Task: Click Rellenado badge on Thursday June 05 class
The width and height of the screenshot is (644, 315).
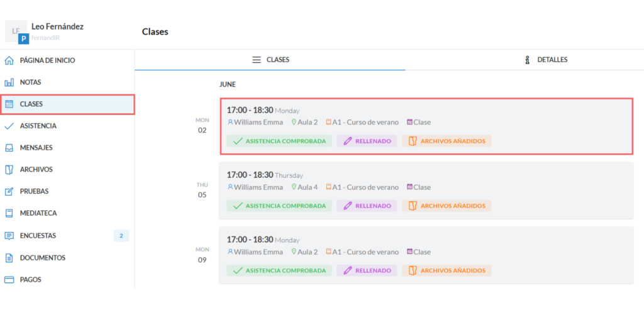Action: (367, 206)
